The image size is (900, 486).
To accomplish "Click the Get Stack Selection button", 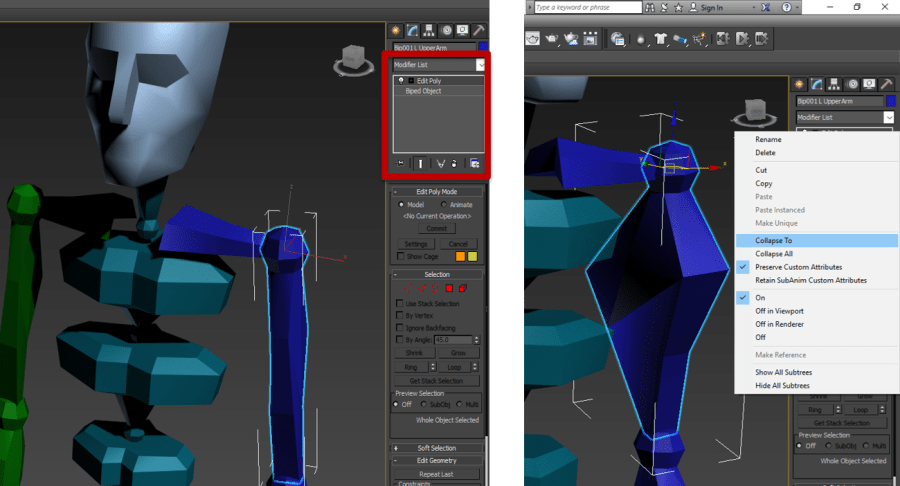I will [x=436, y=381].
